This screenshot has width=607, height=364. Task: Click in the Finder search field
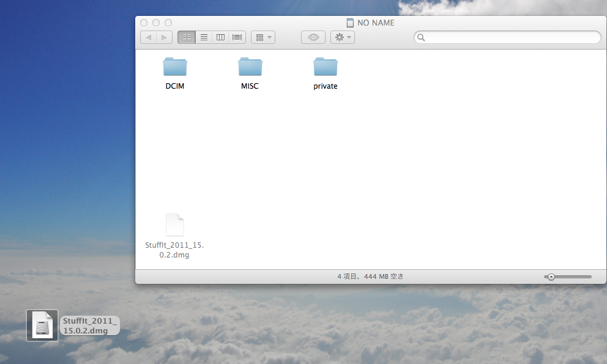coord(507,37)
